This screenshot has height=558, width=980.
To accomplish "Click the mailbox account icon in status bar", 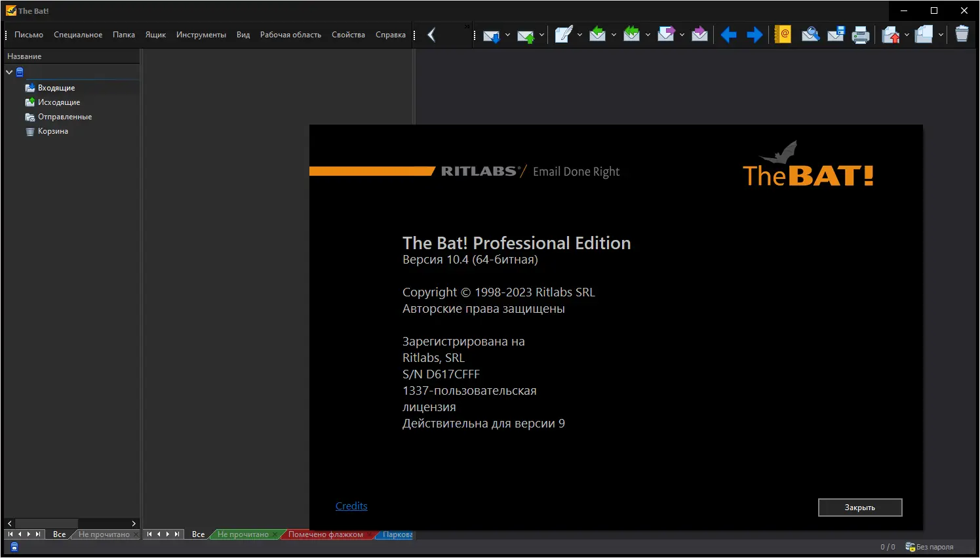I will tap(14, 547).
